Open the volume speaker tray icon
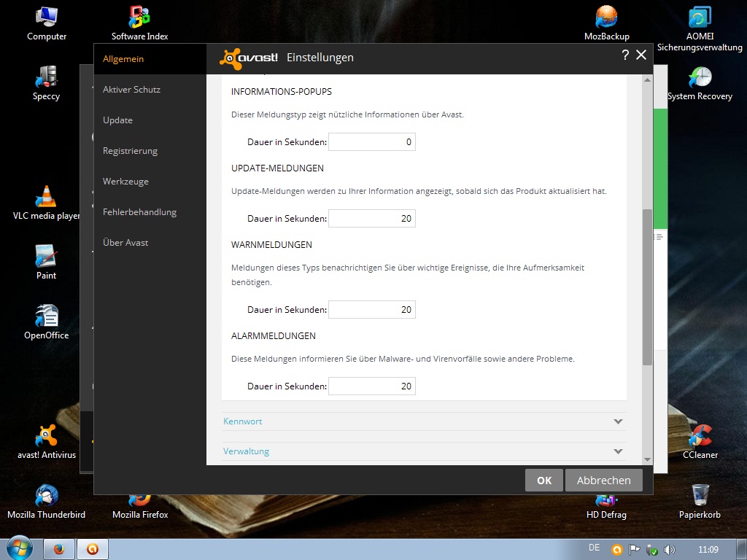Screen dimensions: 747x560 670,550
